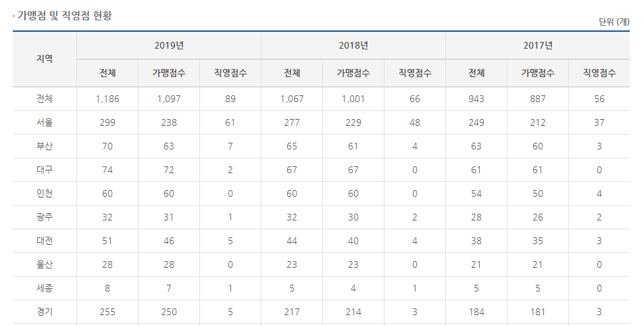Select the '2018년' header cell
Screen dimensions: 644x326
click(x=353, y=45)
